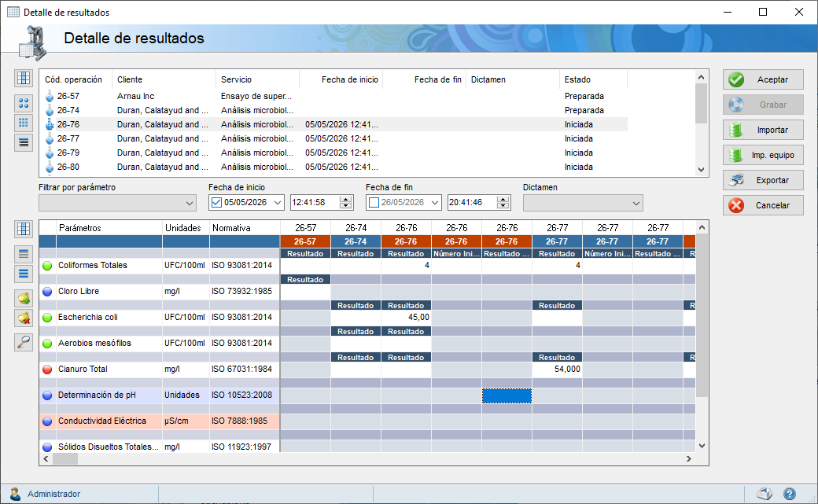818x504 pixels.
Task: Click the Aceptar button
Action: click(x=763, y=79)
